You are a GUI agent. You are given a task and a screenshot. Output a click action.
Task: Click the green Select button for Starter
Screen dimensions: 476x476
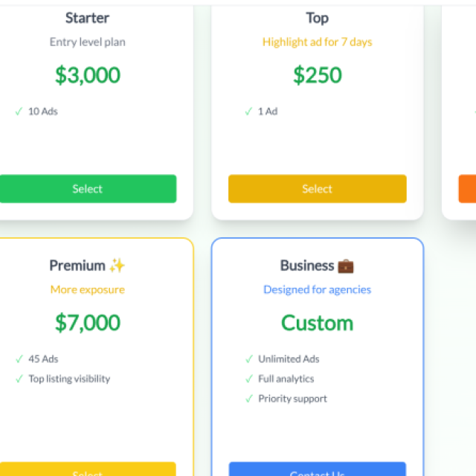(88, 188)
